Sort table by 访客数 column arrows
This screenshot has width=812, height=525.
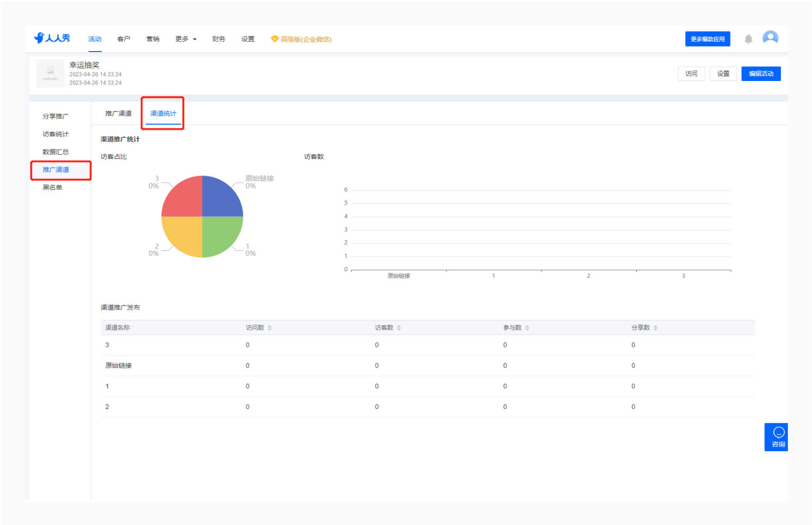tap(399, 328)
